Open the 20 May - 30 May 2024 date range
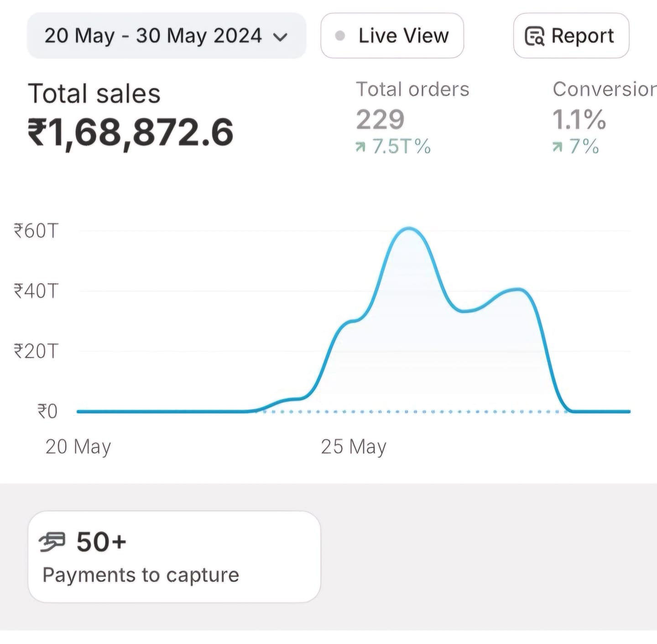657x644 pixels. pos(153,36)
